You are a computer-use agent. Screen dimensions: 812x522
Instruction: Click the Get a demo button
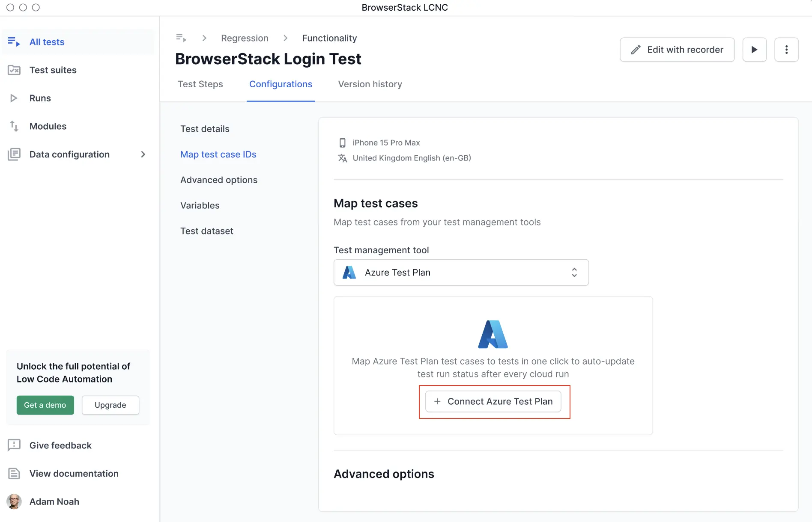(45, 405)
